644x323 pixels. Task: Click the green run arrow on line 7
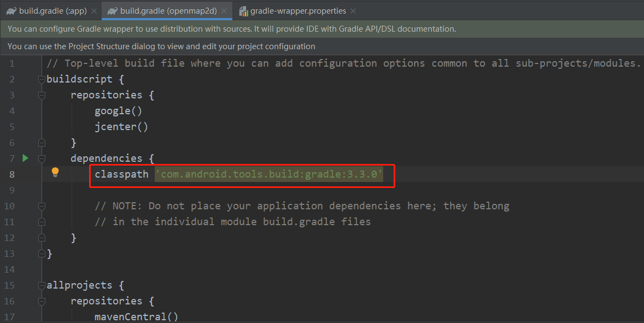pos(26,158)
